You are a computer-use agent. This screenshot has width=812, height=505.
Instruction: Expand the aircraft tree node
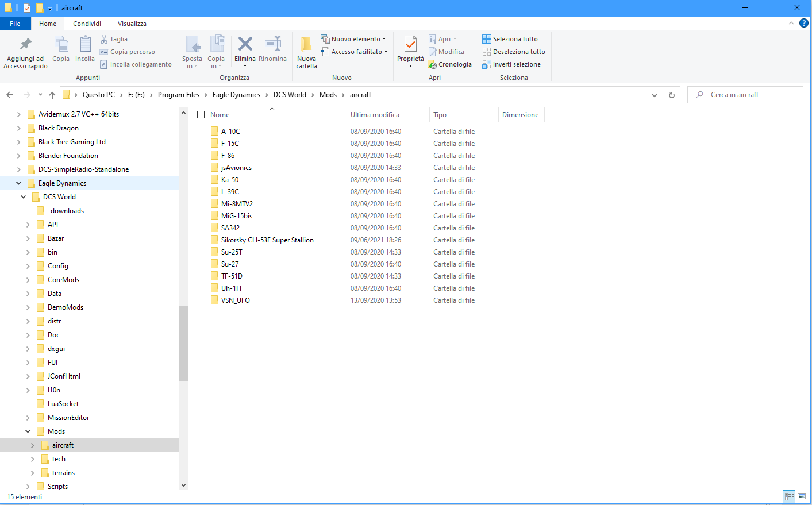tap(32, 445)
